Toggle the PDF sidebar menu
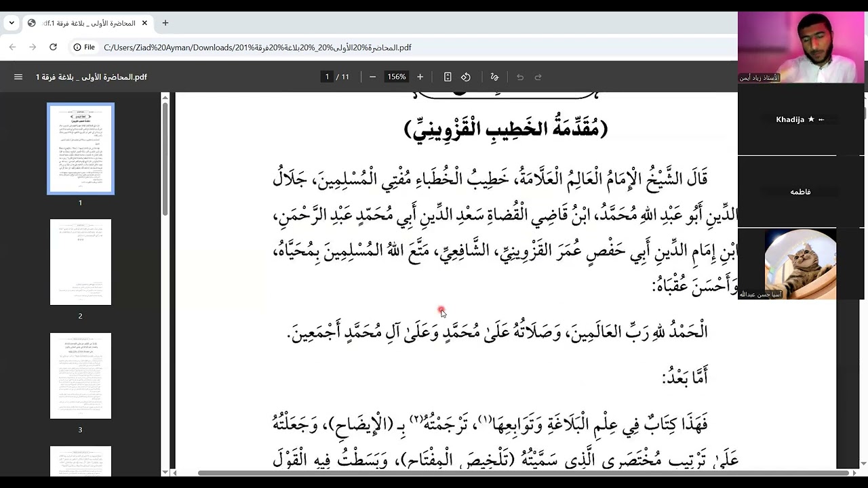Viewport: 868px width, 488px height. (x=18, y=77)
